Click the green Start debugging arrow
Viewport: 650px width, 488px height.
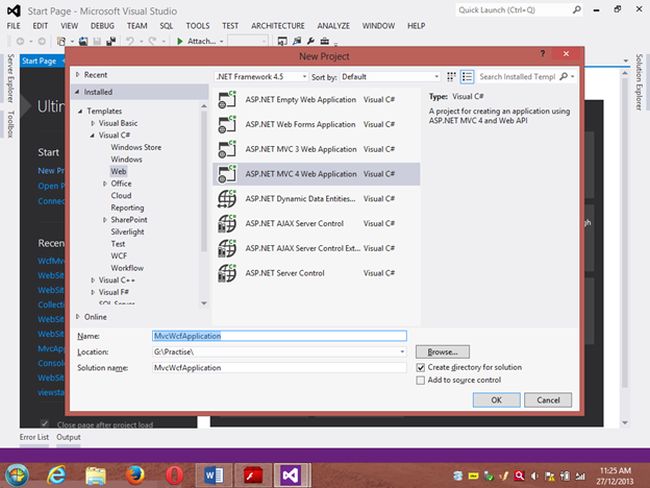point(180,41)
